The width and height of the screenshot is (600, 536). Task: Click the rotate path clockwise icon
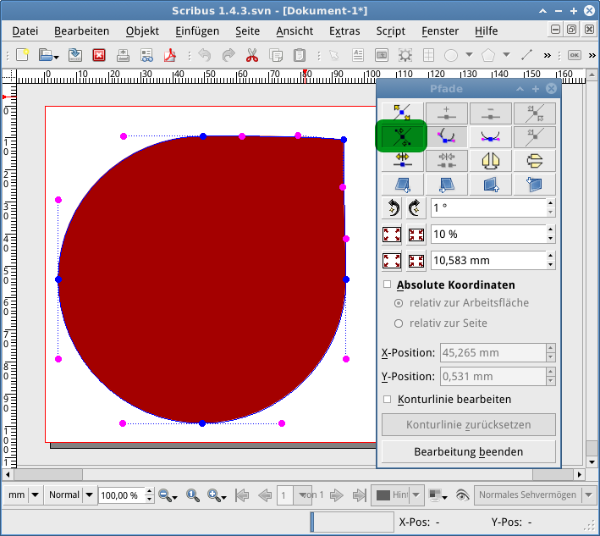point(413,209)
